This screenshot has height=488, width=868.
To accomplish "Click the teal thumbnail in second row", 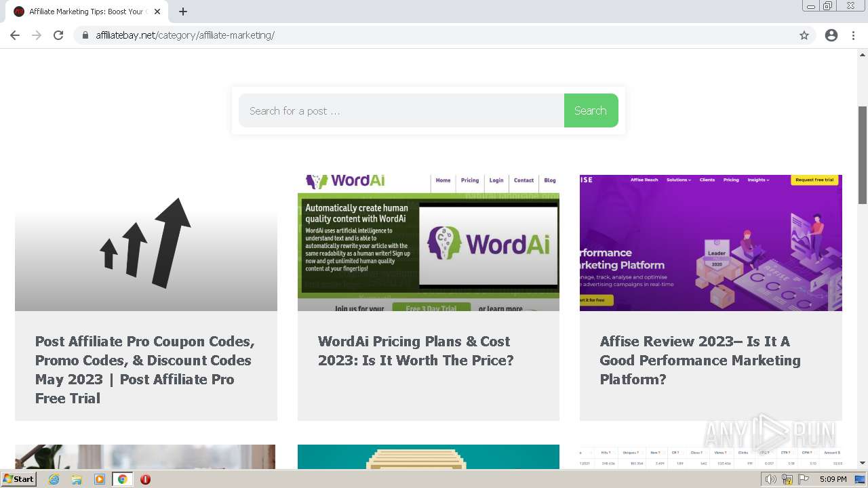I will 429,457.
